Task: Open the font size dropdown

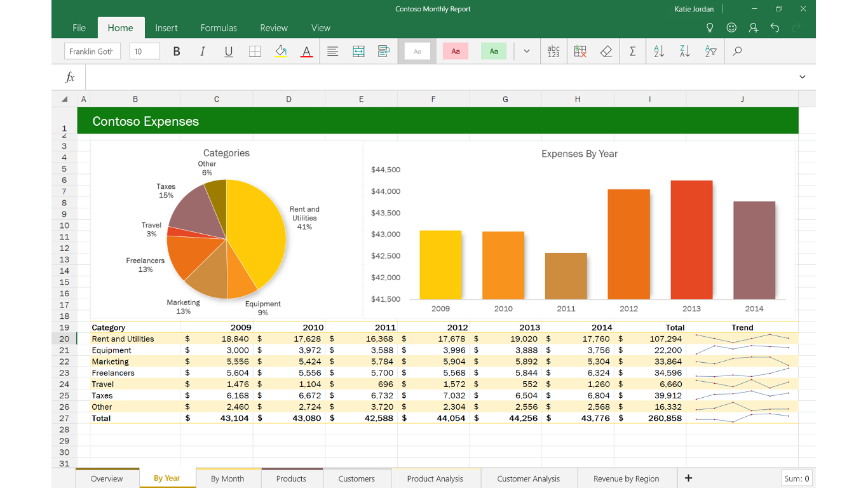Action: coord(144,51)
